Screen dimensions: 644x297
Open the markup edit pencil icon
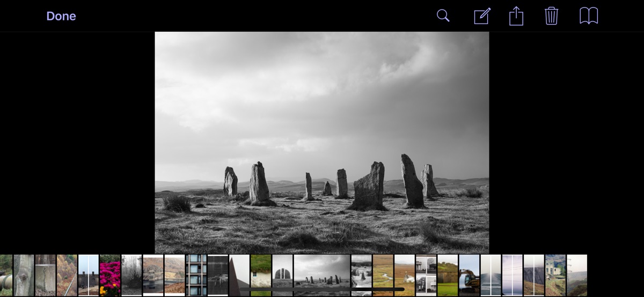[482, 16]
